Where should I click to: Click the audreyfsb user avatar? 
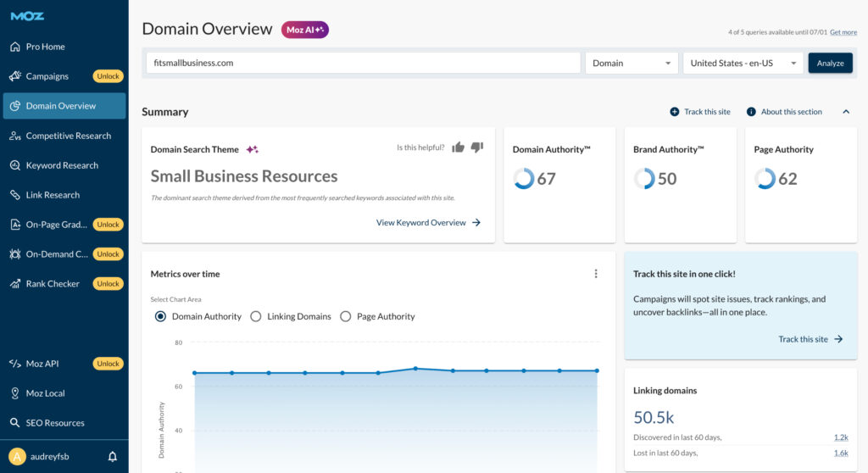(x=17, y=456)
